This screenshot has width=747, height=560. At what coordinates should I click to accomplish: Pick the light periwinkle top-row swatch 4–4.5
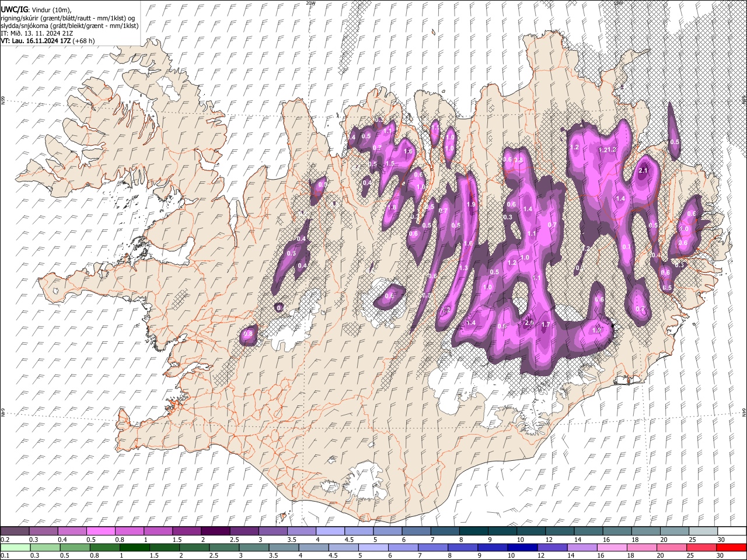pyautogui.click(x=330, y=531)
